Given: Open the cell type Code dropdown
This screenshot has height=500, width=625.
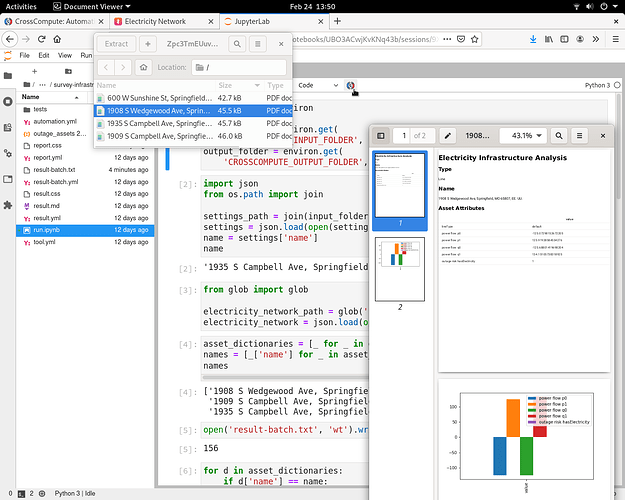Looking at the screenshot, I should (x=318, y=85).
